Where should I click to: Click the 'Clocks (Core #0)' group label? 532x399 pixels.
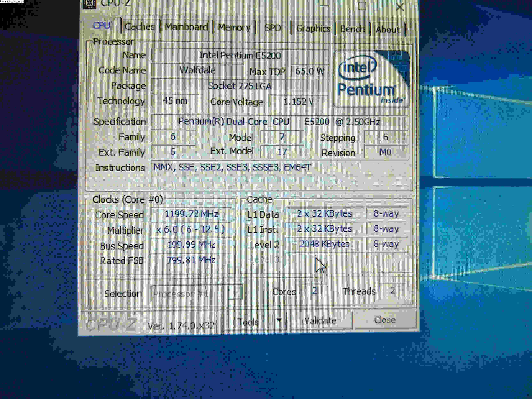(x=128, y=200)
